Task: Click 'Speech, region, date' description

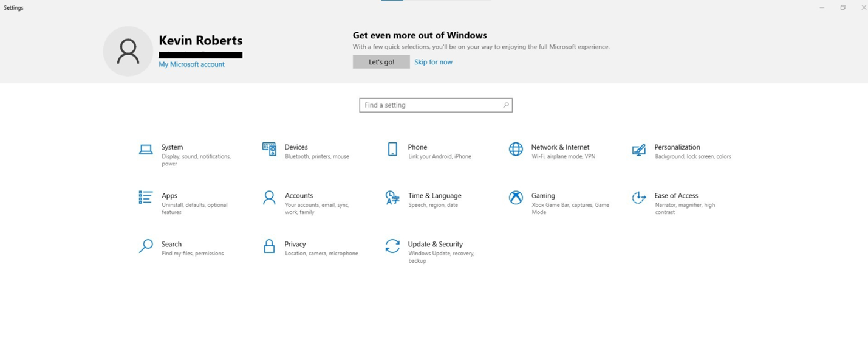Action: click(x=433, y=206)
